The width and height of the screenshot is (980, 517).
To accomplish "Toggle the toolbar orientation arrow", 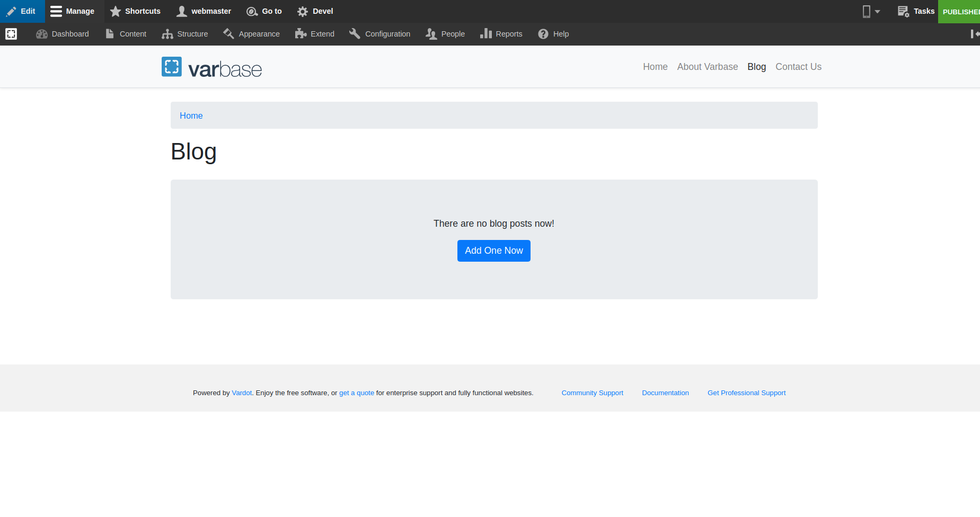I will pyautogui.click(x=974, y=34).
